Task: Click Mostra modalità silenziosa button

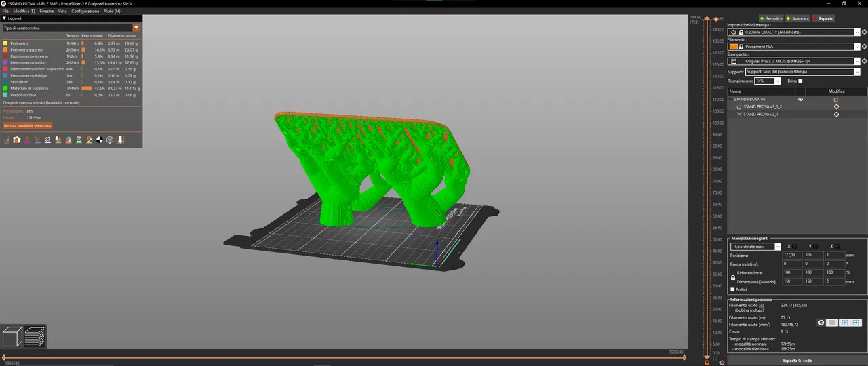Action: click(27, 125)
